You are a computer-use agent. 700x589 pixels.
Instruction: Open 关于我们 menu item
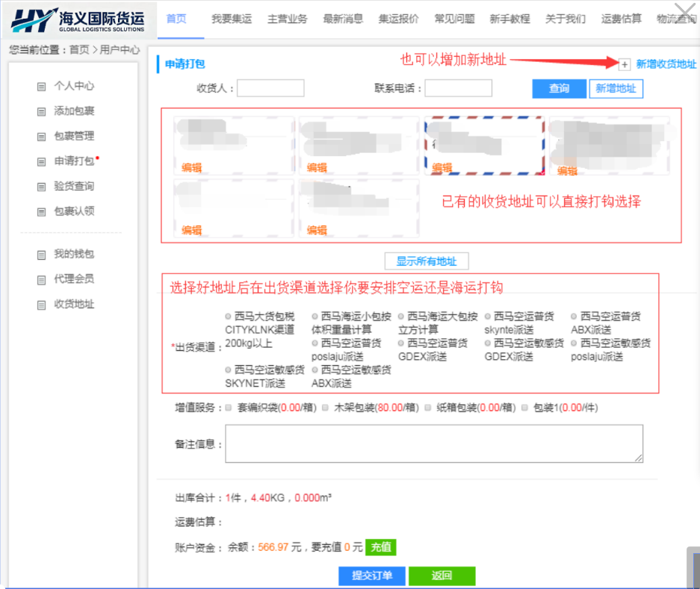566,19
